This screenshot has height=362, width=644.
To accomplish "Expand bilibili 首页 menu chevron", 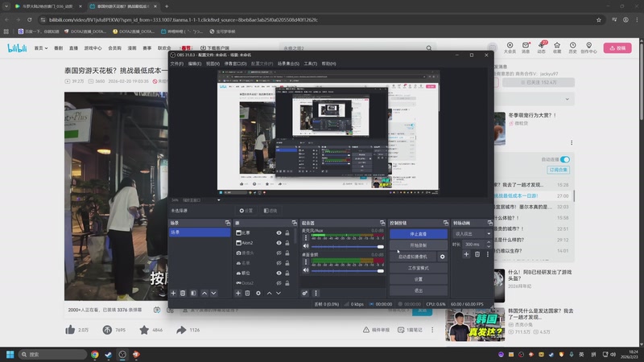I will pos(46,48).
